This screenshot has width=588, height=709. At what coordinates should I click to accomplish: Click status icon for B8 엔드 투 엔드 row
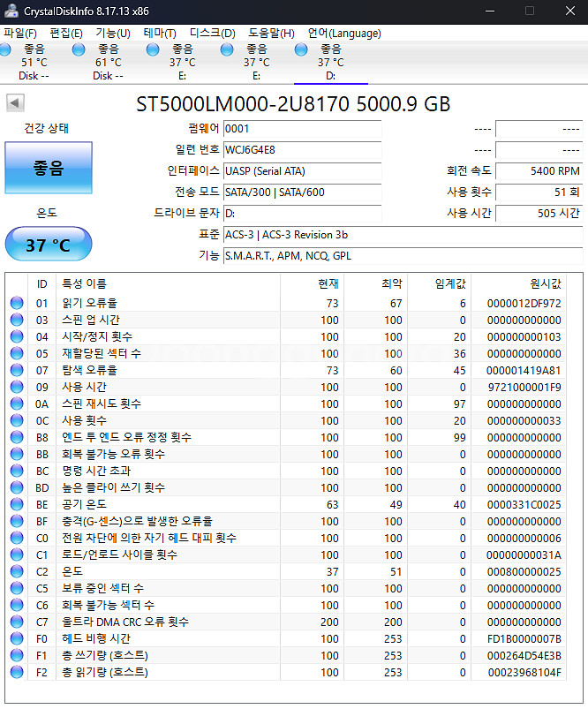[x=17, y=437]
